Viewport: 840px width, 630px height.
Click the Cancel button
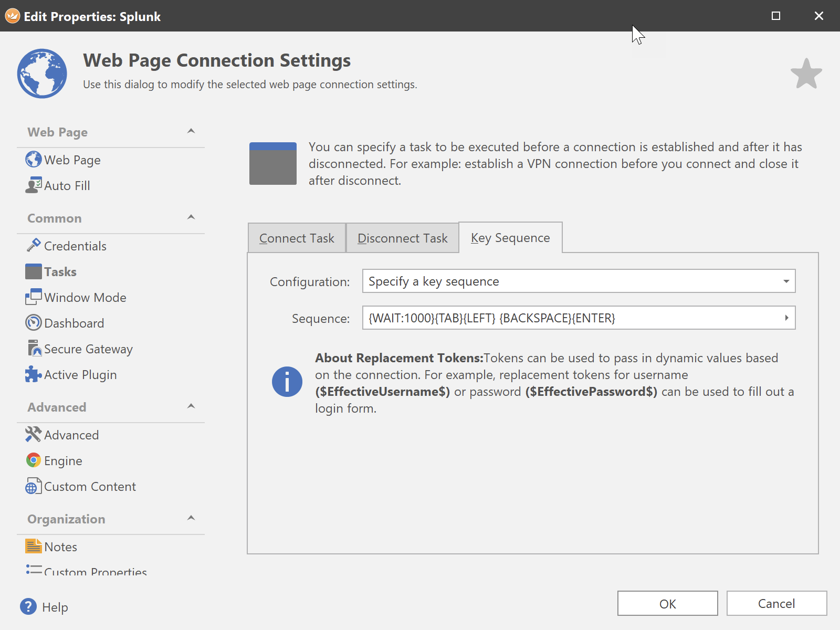click(776, 604)
